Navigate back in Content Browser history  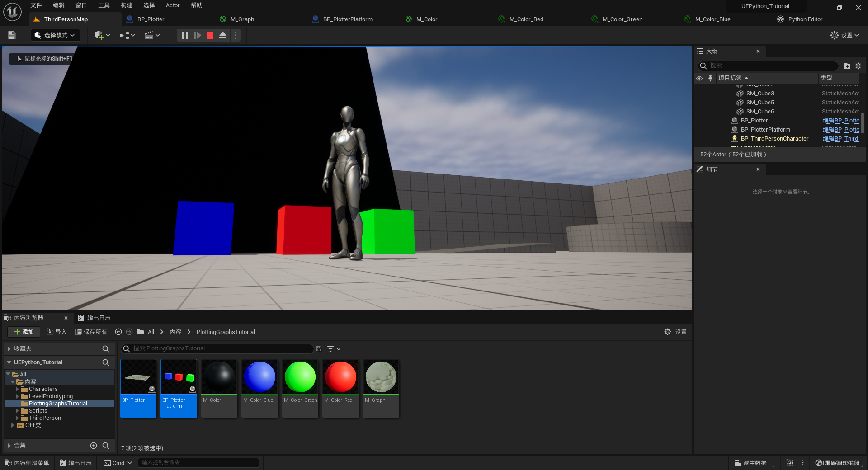pyautogui.click(x=118, y=332)
